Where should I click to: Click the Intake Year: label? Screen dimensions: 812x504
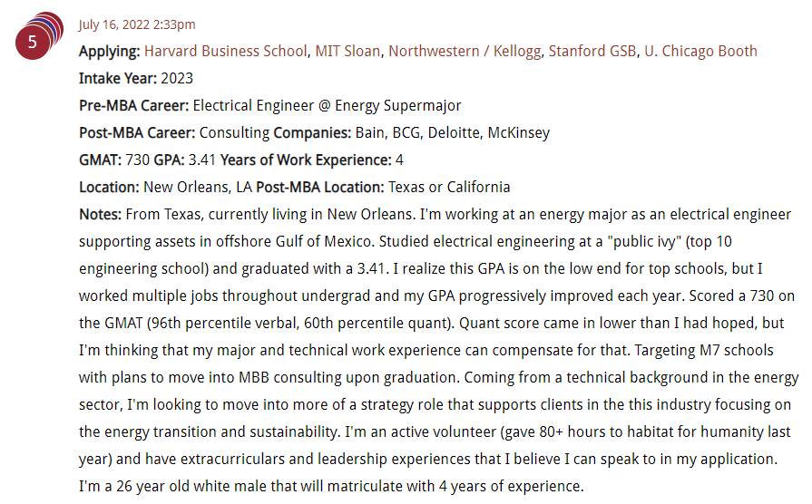pos(118,79)
